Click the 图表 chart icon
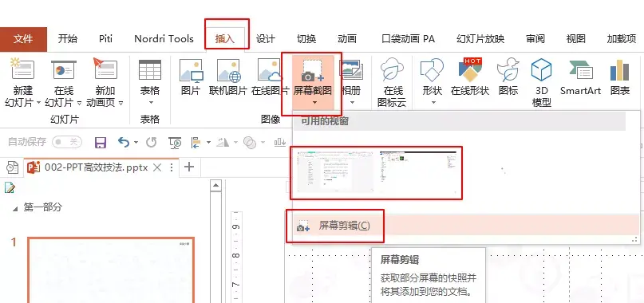 click(x=620, y=70)
